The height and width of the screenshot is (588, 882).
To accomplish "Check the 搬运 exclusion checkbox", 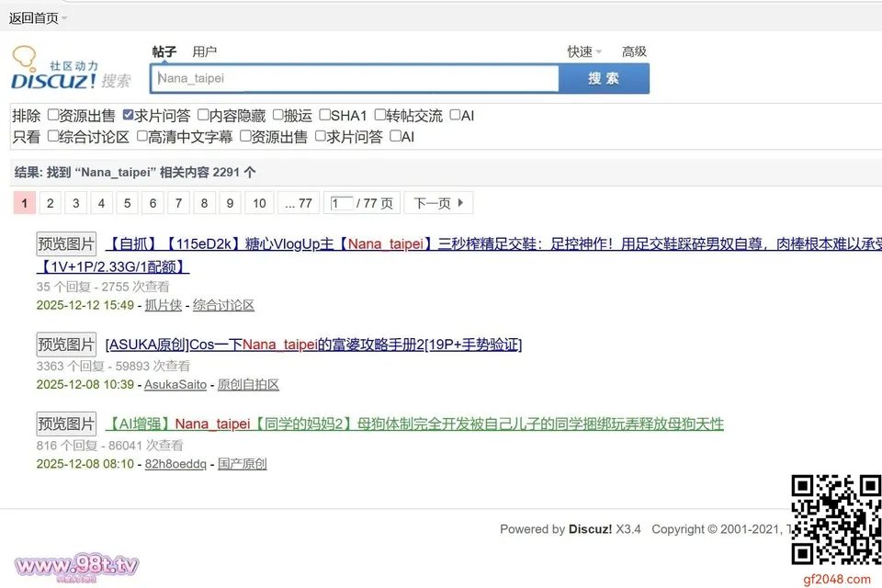I will (x=277, y=115).
